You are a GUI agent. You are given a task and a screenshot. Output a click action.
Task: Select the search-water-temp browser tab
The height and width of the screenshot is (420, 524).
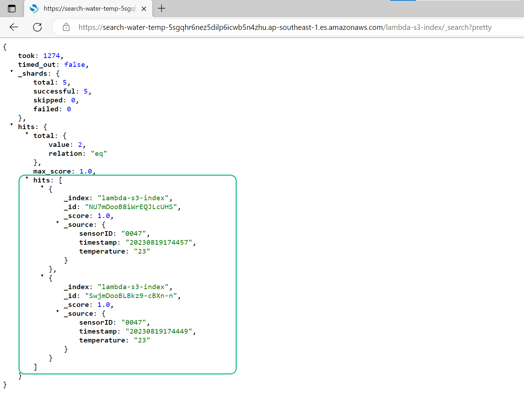click(x=88, y=9)
